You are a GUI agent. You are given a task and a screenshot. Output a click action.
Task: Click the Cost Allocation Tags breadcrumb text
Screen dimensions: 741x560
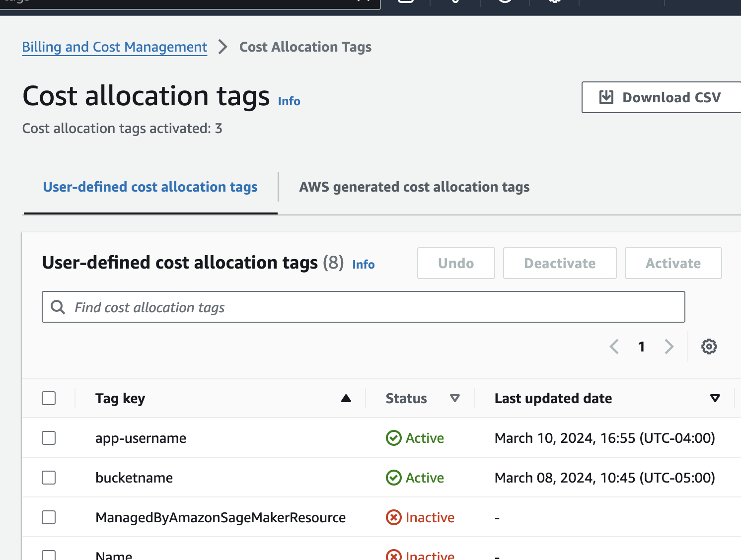click(305, 47)
